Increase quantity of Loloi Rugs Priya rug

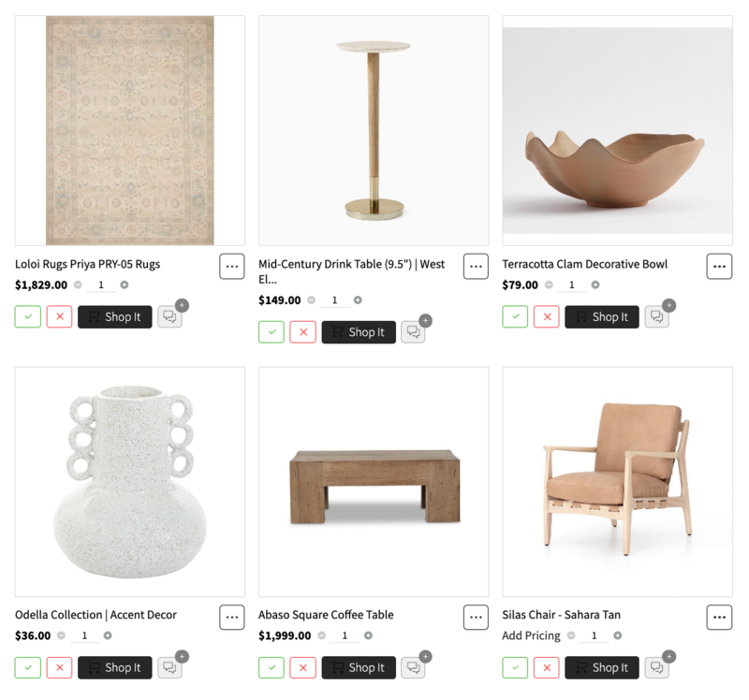pyautogui.click(x=125, y=285)
